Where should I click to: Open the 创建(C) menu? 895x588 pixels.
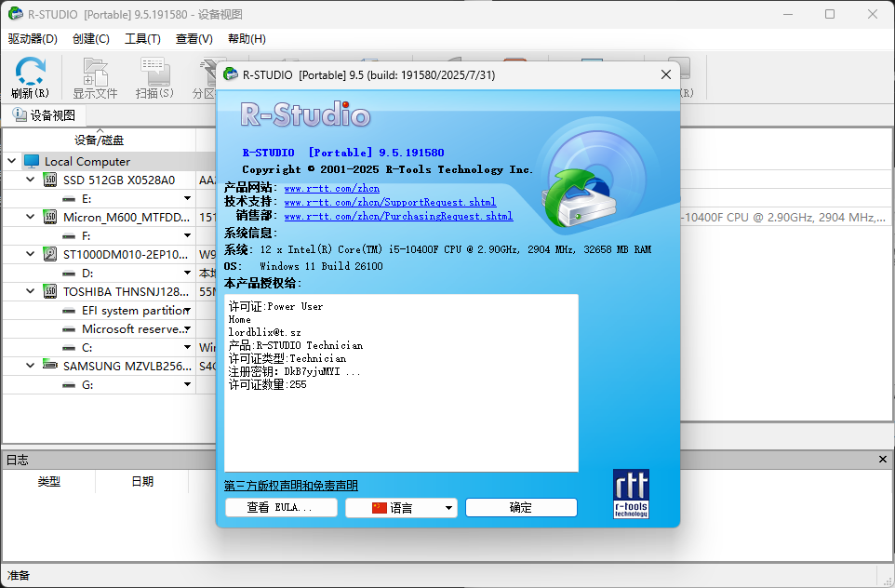(91, 39)
